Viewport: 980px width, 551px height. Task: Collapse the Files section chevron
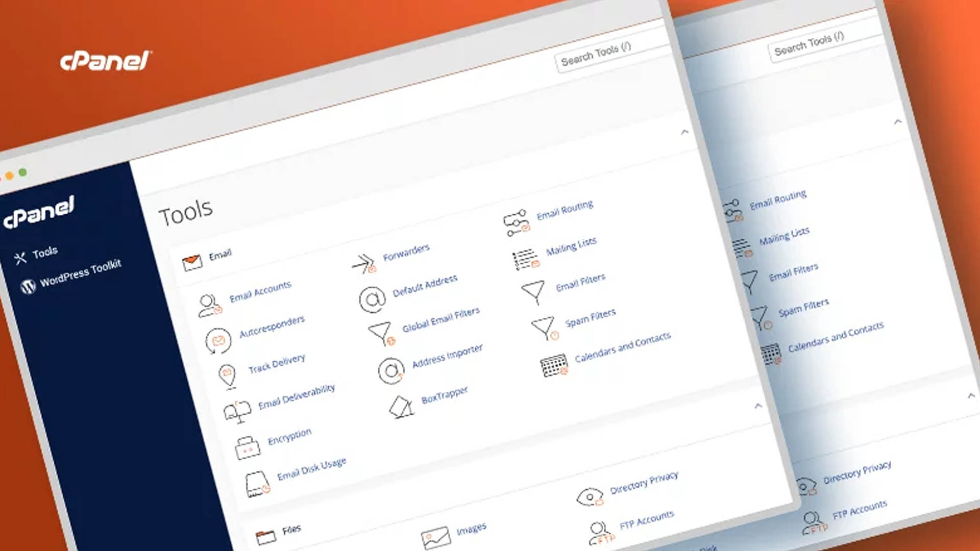click(x=758, y=406)
